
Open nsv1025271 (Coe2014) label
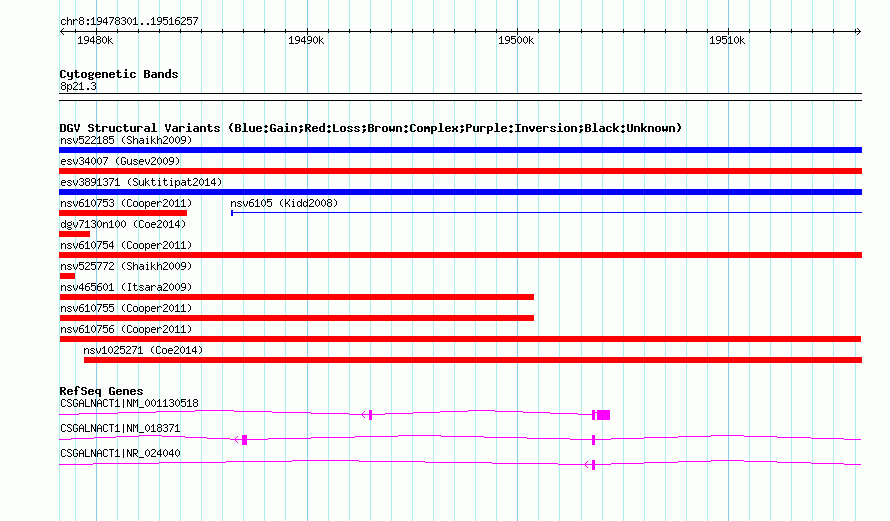pyautogui.click(x=143, y=350)
